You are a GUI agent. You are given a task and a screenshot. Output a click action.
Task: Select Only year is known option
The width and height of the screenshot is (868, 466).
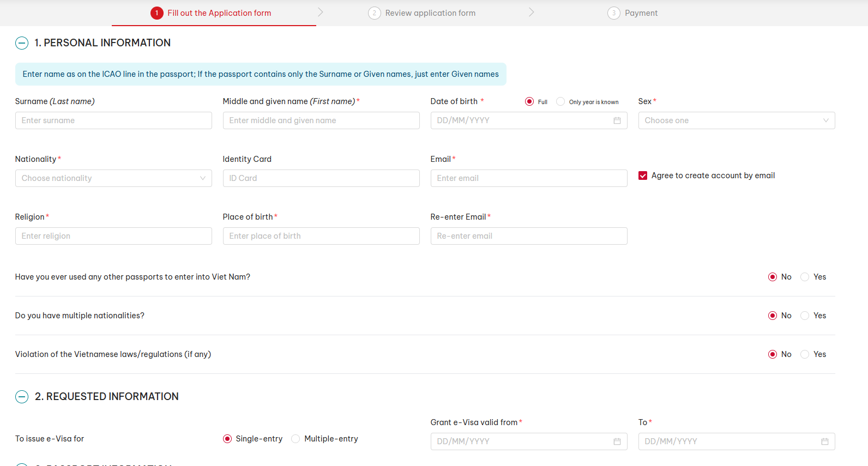tap(560, 102)
